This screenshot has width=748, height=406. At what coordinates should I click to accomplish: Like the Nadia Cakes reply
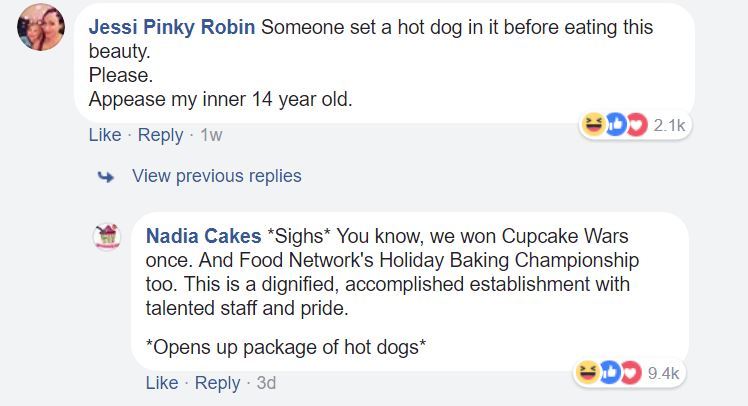[x=162, y=383]
